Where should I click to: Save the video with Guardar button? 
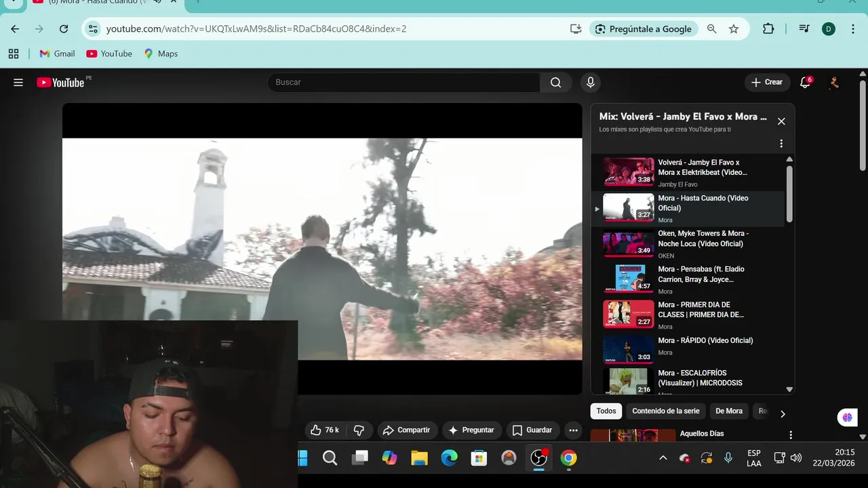[x=532, y=430]
